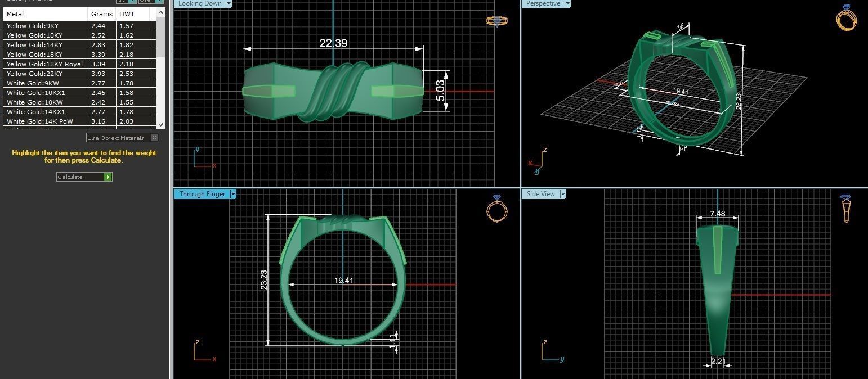Click the 3.93 grams value cell

coord(102,74)
